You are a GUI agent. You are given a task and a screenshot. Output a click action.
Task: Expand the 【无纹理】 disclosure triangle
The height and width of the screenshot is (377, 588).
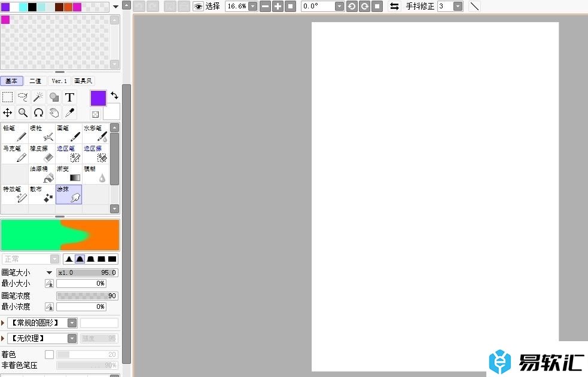pos(3,338)
